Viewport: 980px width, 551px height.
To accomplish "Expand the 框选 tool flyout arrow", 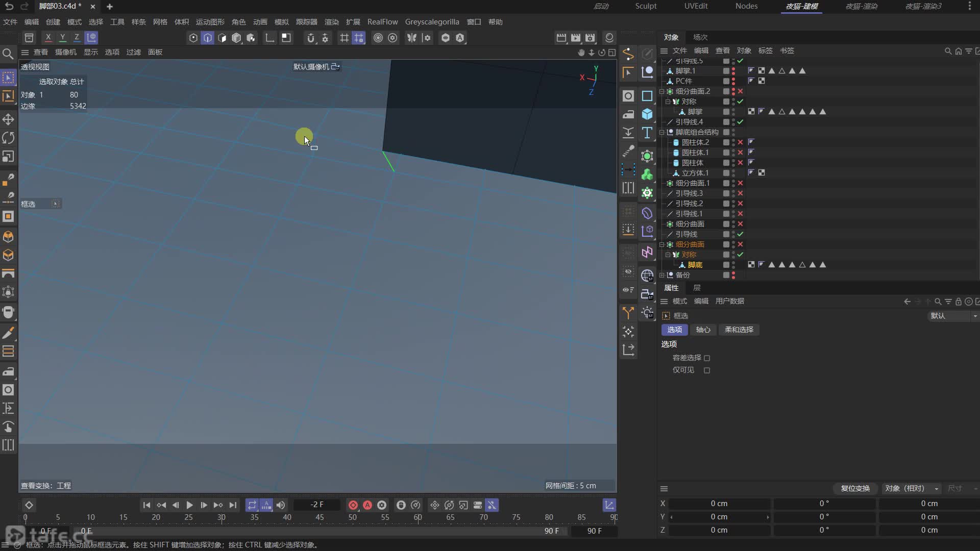I will [x=56, y=204].
